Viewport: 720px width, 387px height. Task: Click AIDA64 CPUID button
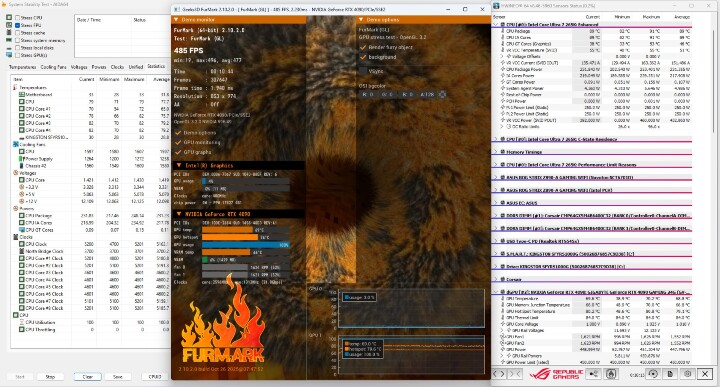155,376
